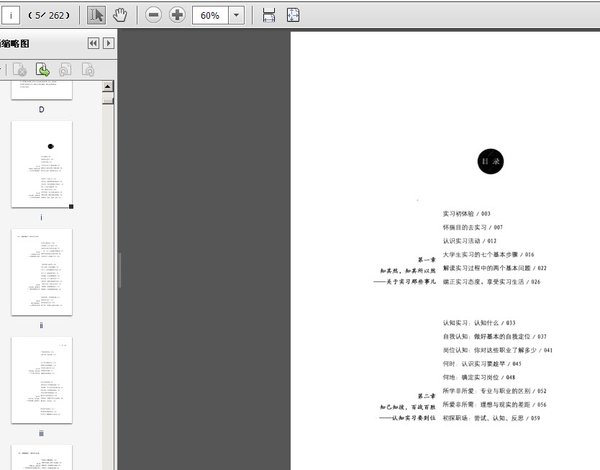The width and height of the screenshot is (600, 470).
Task: Click contents entry ending with '/ 048'
Action: 479,377
